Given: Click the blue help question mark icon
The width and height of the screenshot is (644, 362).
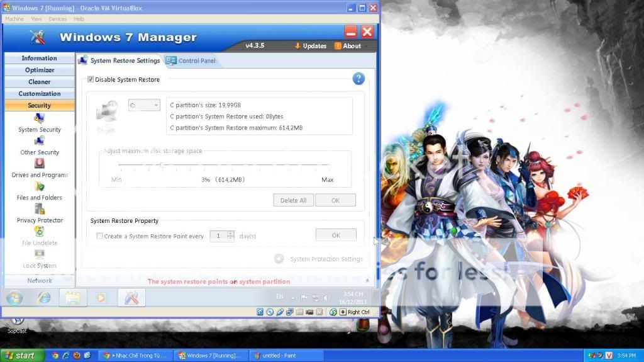Looking at the screenshot, I should click(358, 79).
